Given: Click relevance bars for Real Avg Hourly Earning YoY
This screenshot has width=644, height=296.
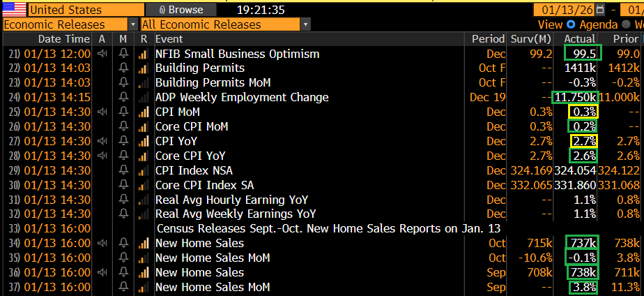Looking at the screenshot, I should coord(144,200).
